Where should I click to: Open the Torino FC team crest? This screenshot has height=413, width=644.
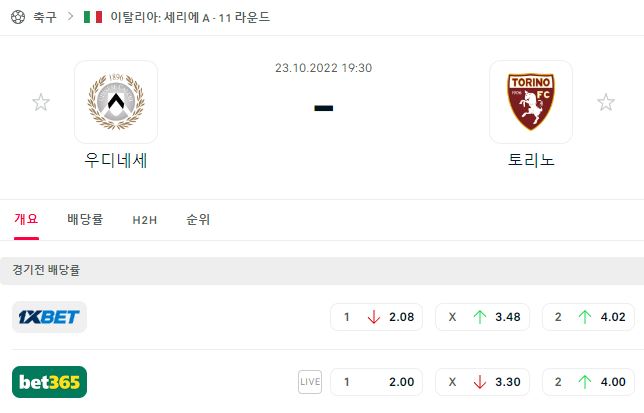[x=531, y=102]
